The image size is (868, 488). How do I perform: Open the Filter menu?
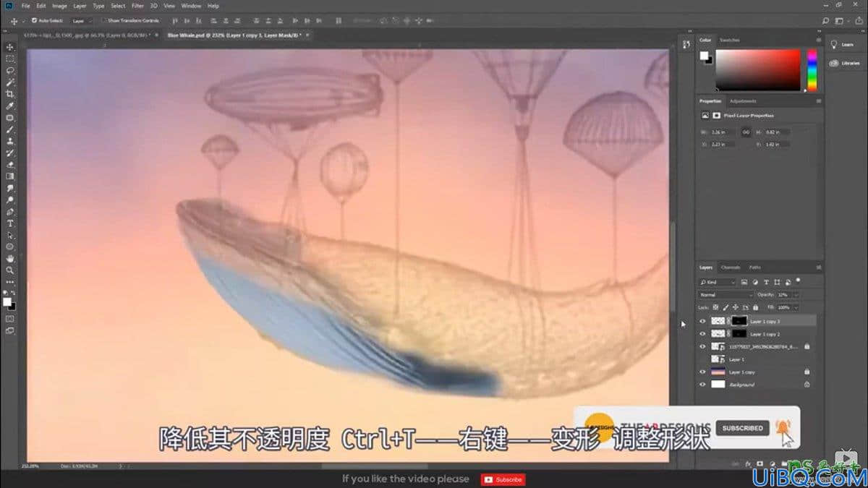137,6
